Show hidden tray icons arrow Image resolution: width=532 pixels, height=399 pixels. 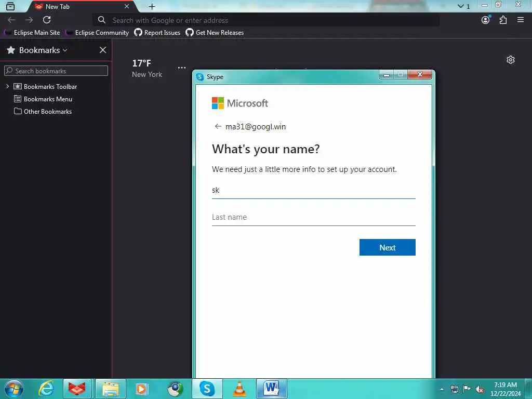(x=442, y=389)
